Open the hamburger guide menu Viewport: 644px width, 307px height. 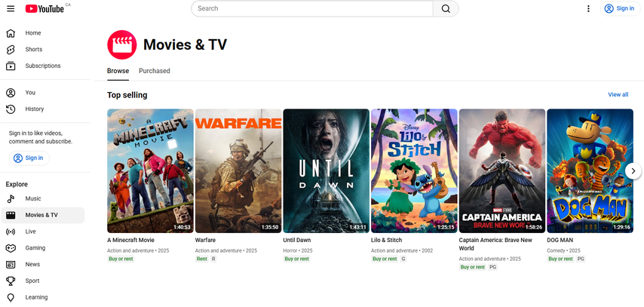(x=11, y=8)
